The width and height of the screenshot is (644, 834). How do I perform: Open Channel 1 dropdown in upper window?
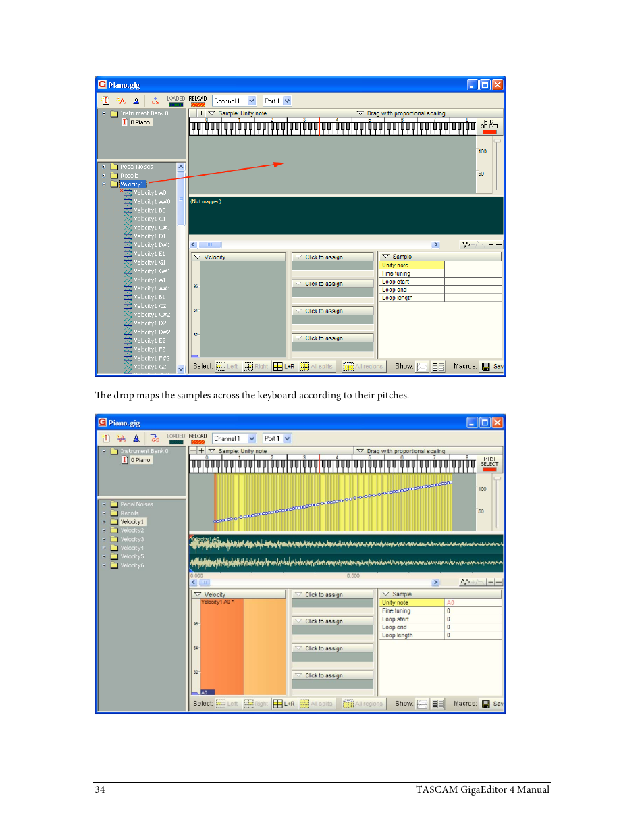pos(252,101)
